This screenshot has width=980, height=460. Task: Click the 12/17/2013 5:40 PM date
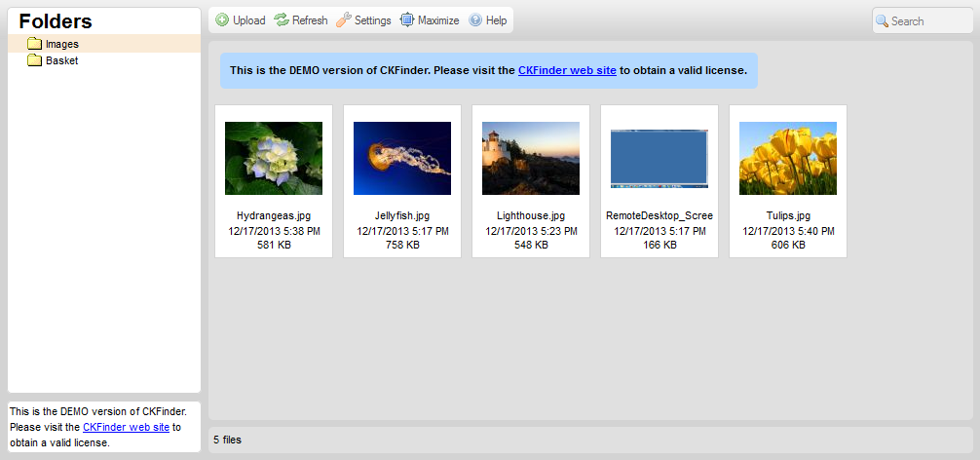pyautogui.click(x=788, y=231)
